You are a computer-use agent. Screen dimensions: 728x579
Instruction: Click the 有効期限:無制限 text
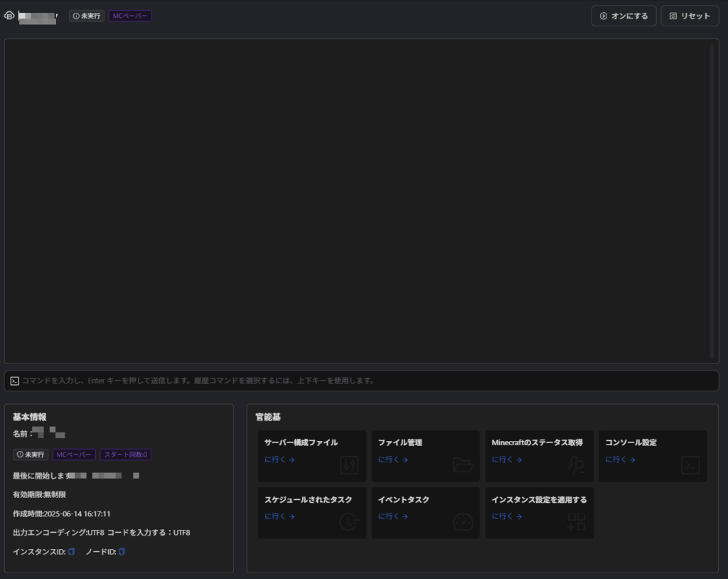40,494
